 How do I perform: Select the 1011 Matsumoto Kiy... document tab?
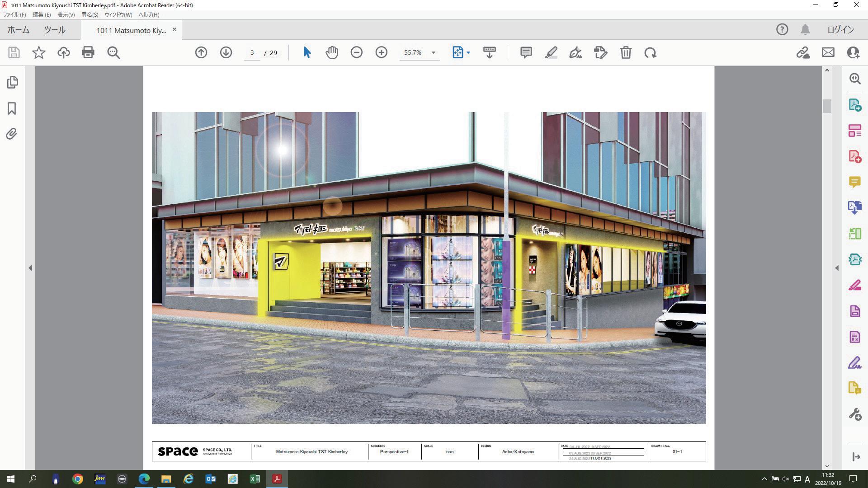pyautogui.click(x=131, y=30)
